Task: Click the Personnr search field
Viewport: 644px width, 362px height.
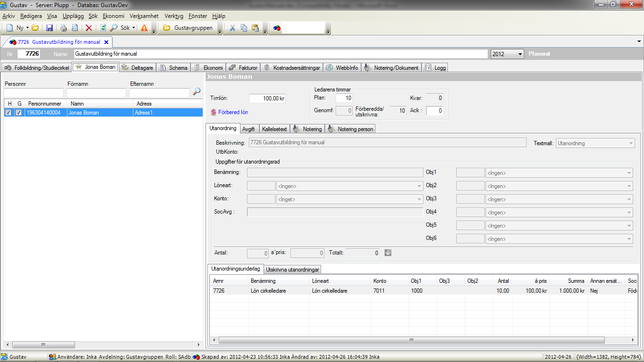Action: click(33, 93)
